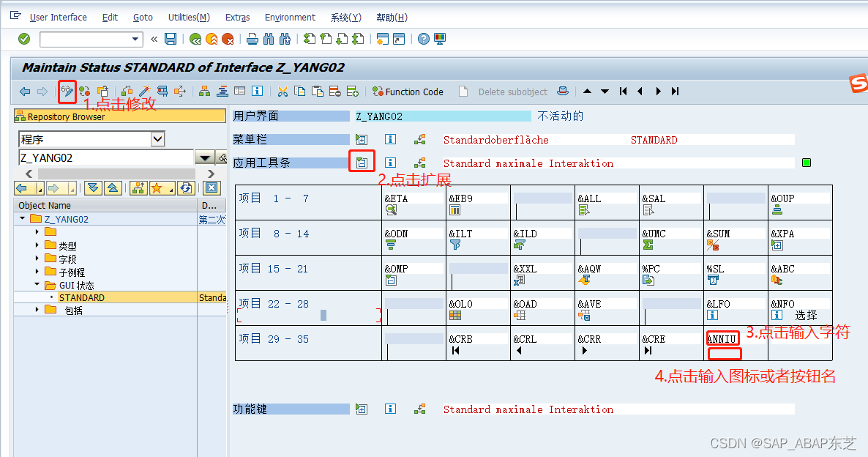Click the Object Name column header
The image size is (868, 457).
point(105,205)
